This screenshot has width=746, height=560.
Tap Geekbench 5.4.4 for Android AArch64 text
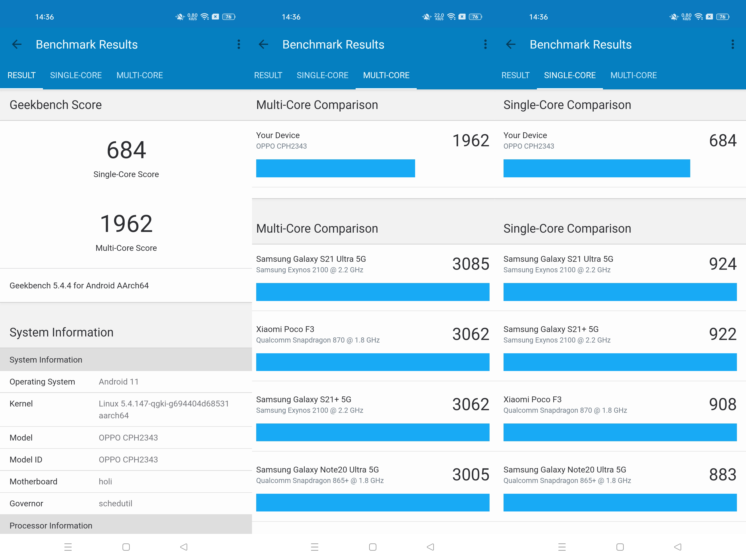pos(79,286)
